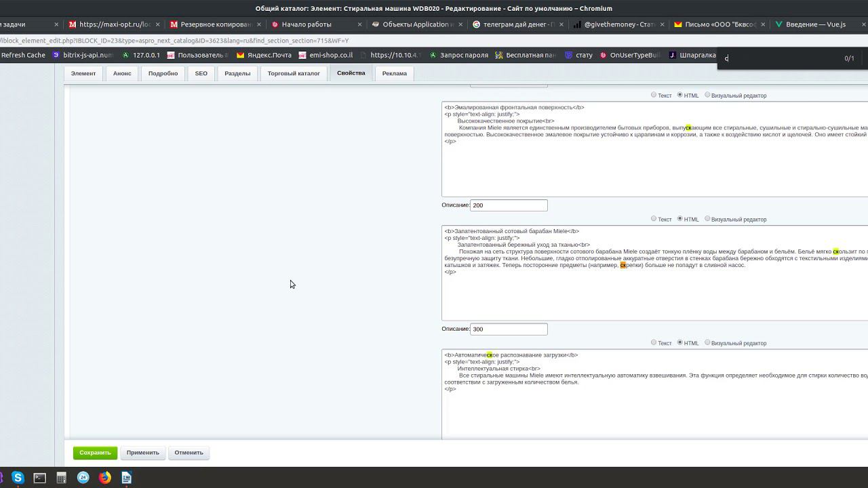Open Skype from the taskbar
The height and width of the screenshot is (488, 868).
coord(18,478)
